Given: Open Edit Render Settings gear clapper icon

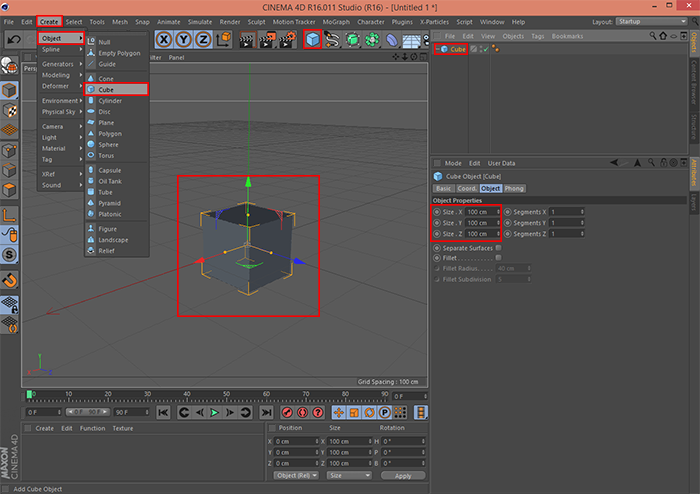Looking at the screenshot, I should pyautogui.click(x=288, y=40).
